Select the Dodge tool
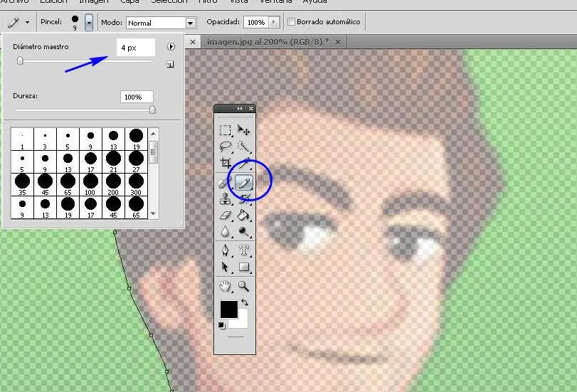 (243, 231)
